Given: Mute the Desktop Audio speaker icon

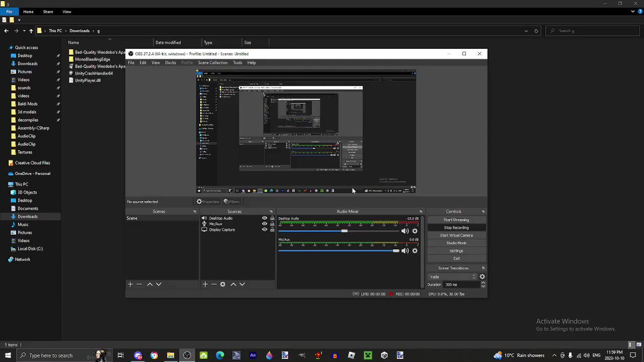Looking at the screenshot, I should 405,231.
